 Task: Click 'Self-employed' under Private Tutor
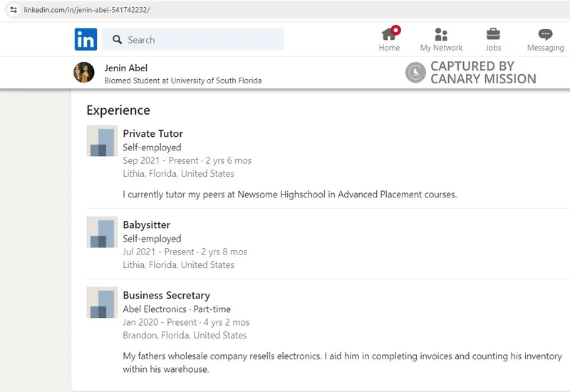[152, 148]
